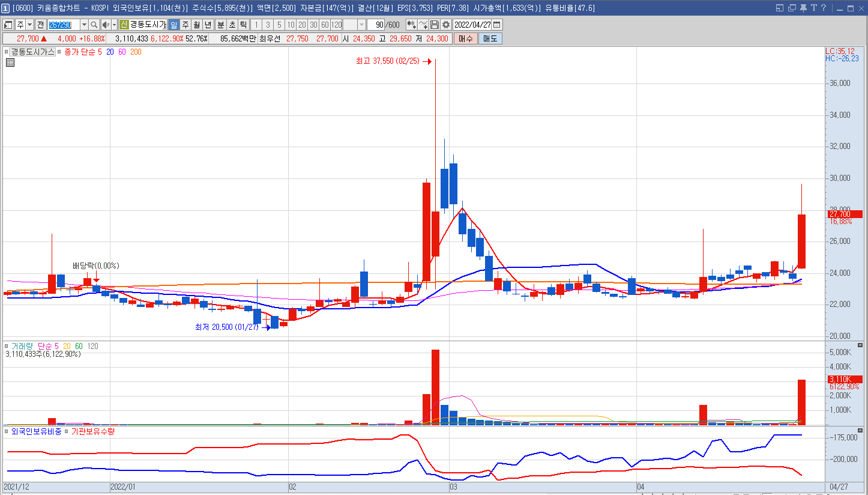Choose the 5 interval button

click(279, 25)
